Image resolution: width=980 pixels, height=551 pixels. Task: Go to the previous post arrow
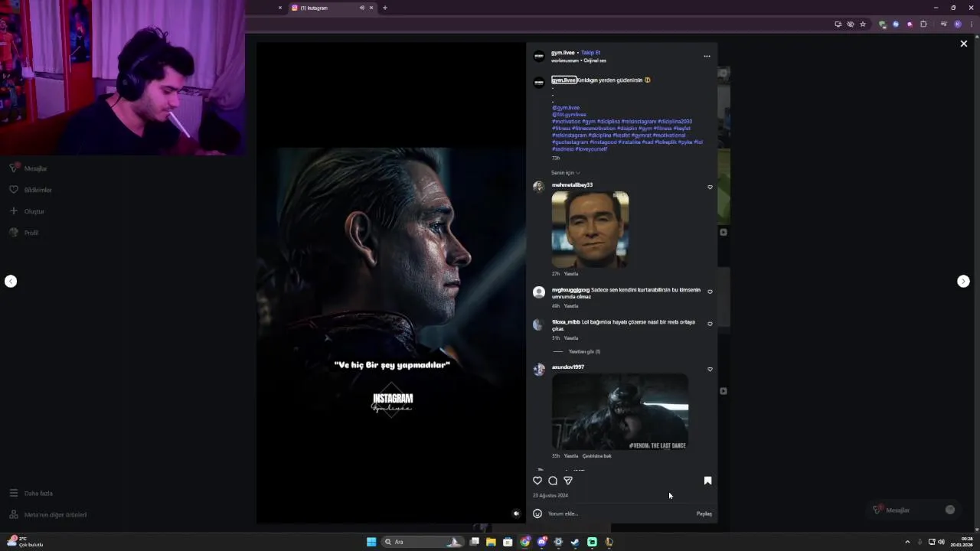(11, 281)
